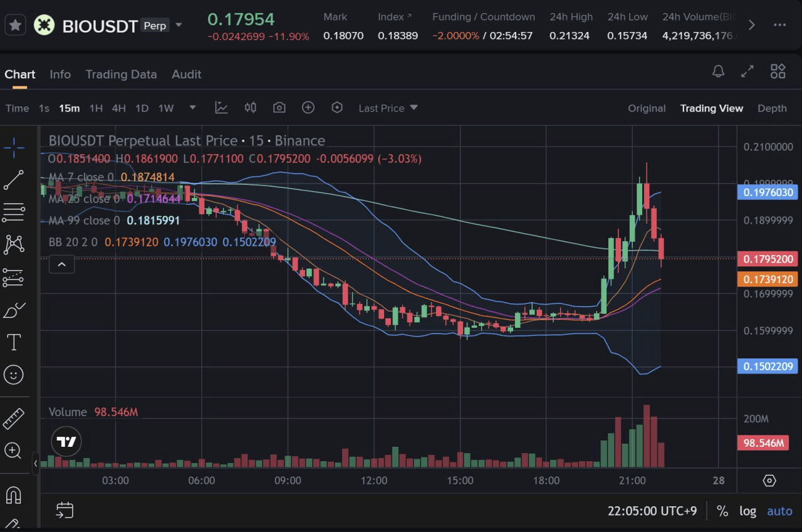Open go-to-date calendar icon

[x=65, y=510]
